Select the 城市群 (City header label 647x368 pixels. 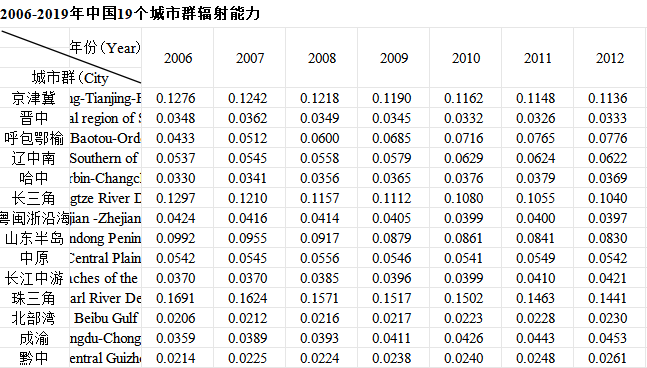(x=70, y=78)
